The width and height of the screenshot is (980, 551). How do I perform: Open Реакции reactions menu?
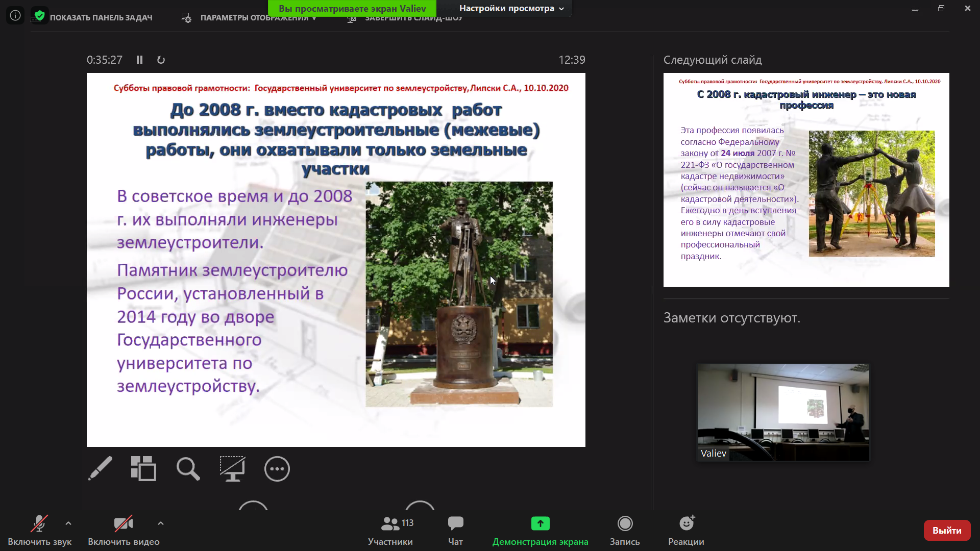(x=686, y=531)
